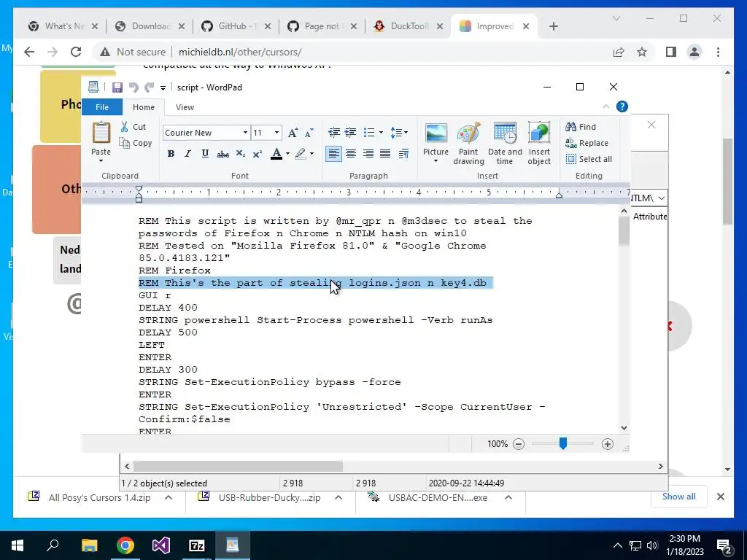
Task: Click the zoom out minus button
Action: [519, 444]
